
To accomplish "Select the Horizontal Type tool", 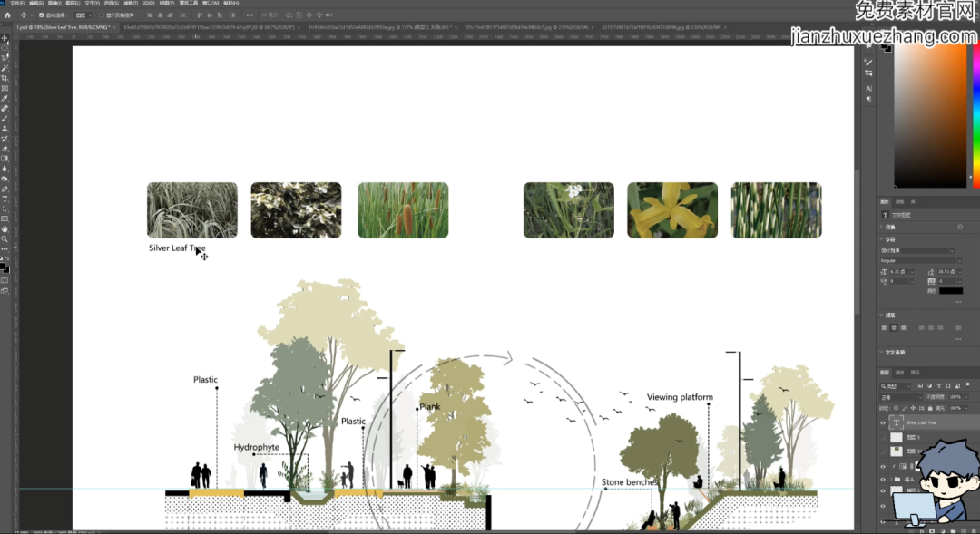I will (5, 199).
